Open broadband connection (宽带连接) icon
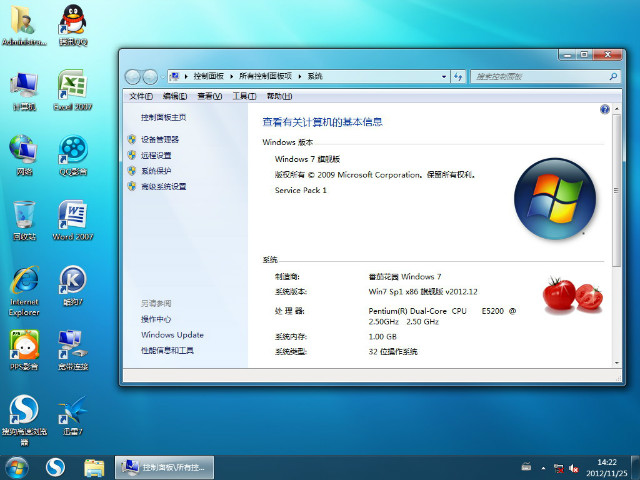Image resolution: width=640 pixels, height=480 pixels. [x=73, y=350]
